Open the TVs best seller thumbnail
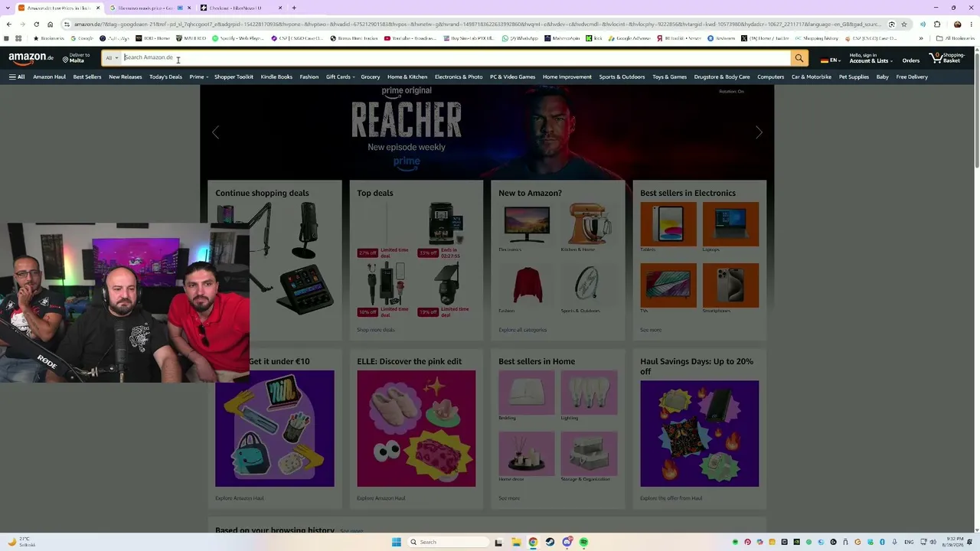Viewport: 980px width, 551px height. (x=668, y=285)
